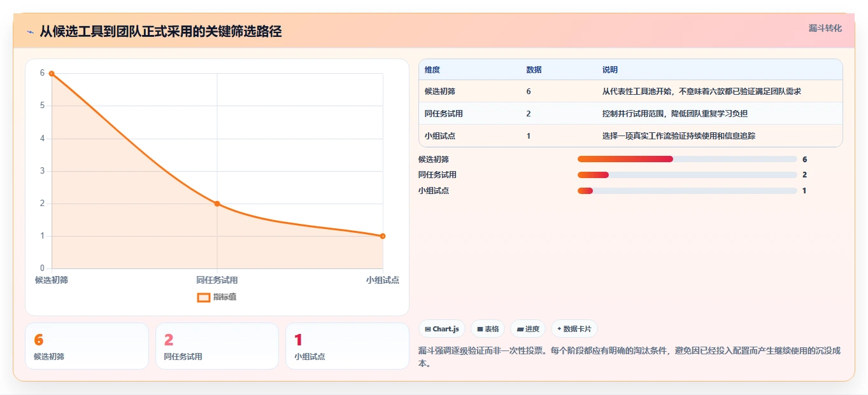
Task: Click the 指标值 legend label
Action: 225,297
